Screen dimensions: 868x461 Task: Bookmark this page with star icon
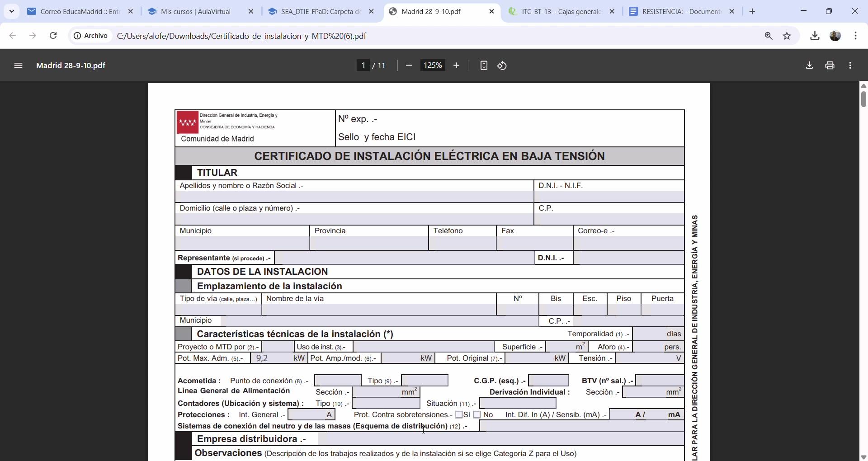787,36
